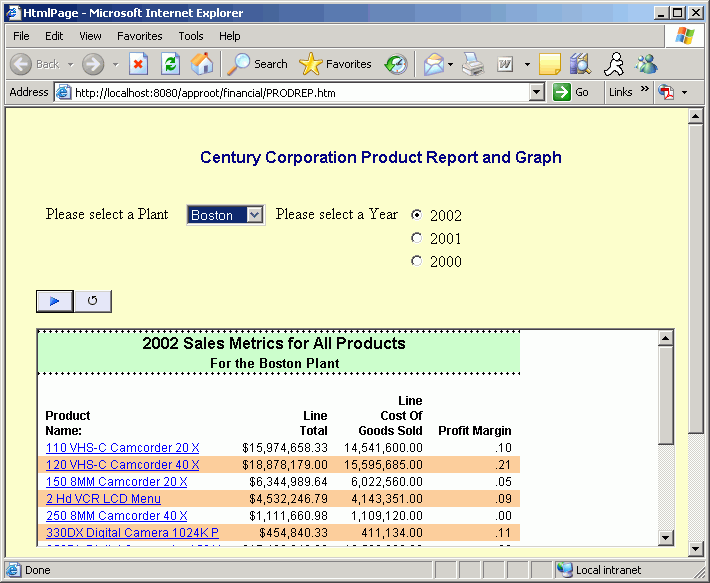The image size is (710, 583).
Task: Open Back button history dropdown arrow
Action: tap(70, 64)
